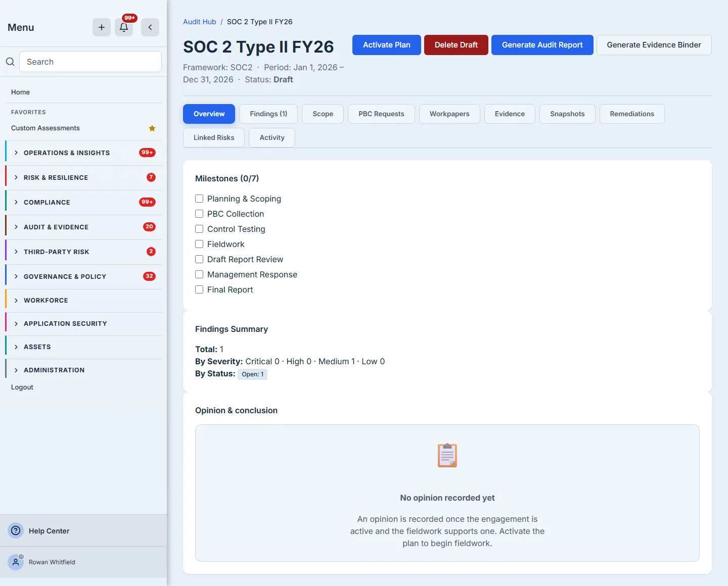The image size is (728, 586).
Task: Follow the Audit Hub breadcrumb link
Action: [x=200, y=22]
